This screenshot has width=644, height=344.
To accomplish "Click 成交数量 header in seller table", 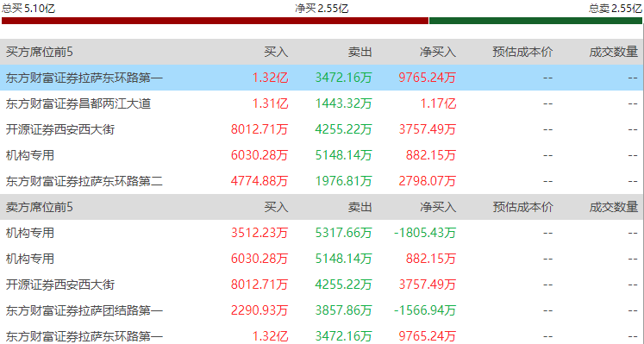I will pos(614,207).
